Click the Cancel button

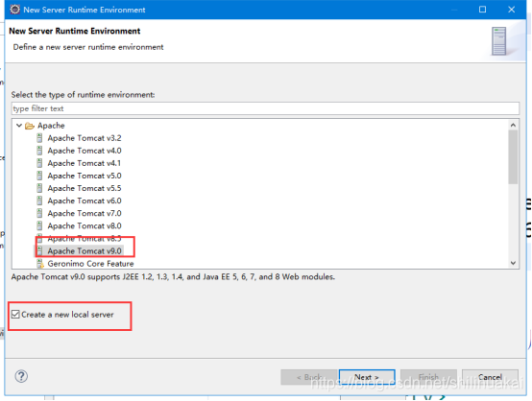(x=490, y=377)
